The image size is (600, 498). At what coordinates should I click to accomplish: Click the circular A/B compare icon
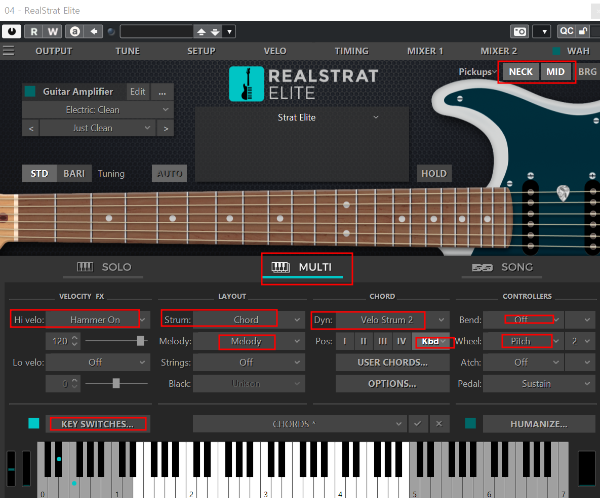pyautogui.click(x=75, y=31)
